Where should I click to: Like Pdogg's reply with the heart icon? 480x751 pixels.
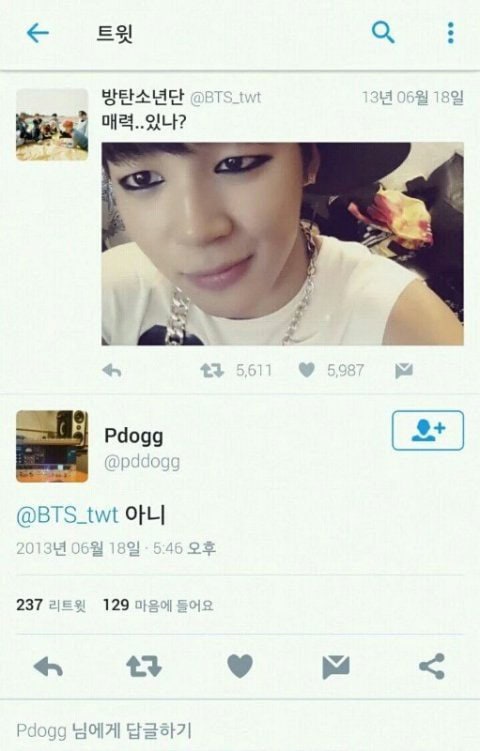click(240, 666)
